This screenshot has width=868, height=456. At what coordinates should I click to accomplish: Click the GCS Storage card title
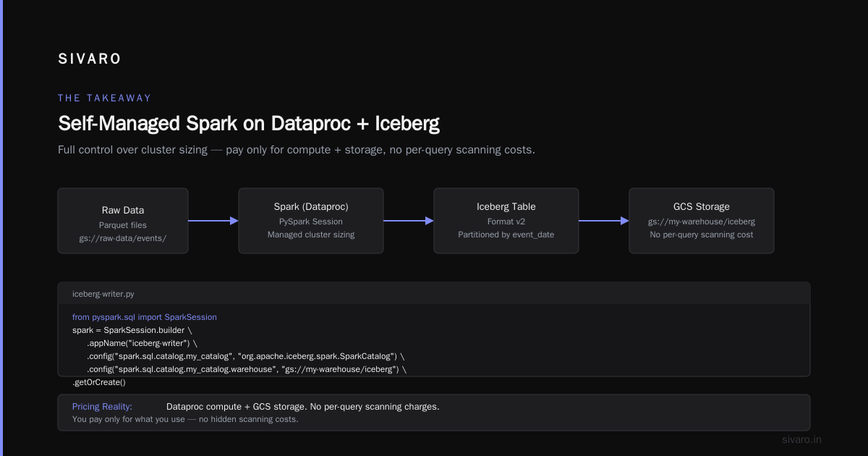[702, 207]
